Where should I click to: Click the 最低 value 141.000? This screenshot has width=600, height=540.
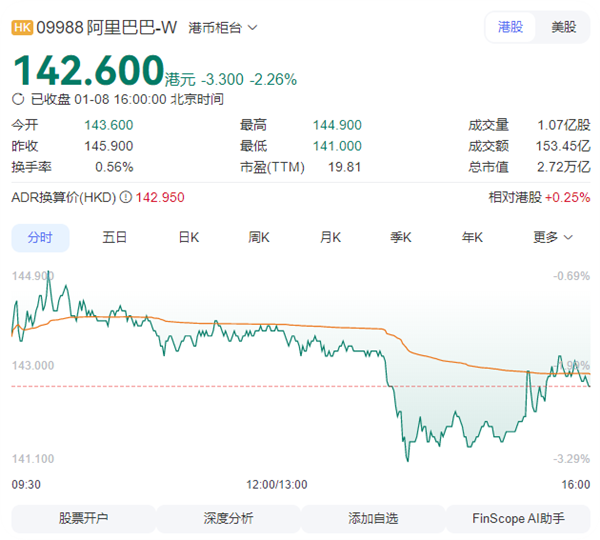337,146
